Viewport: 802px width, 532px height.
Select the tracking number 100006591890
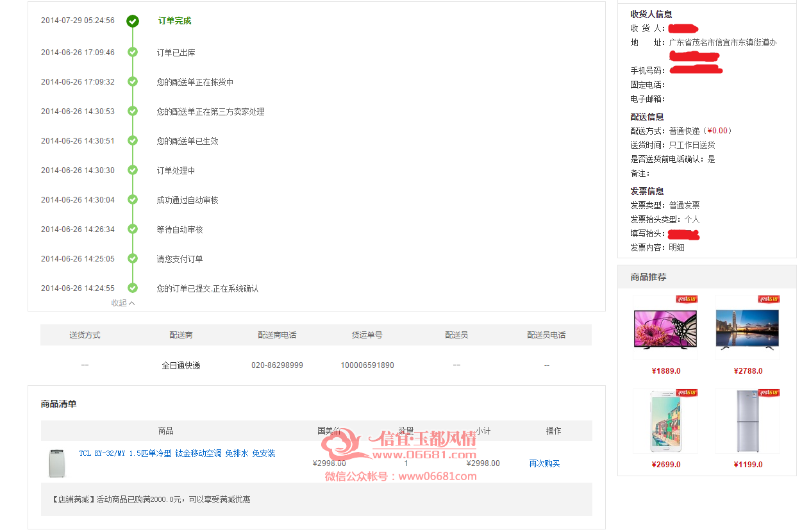tap(367, 365)
